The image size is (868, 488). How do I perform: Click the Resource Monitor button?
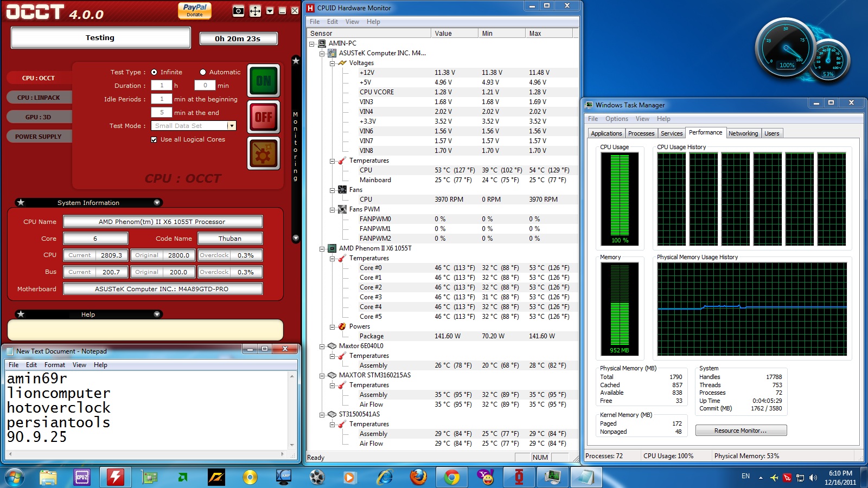[741, 431]
